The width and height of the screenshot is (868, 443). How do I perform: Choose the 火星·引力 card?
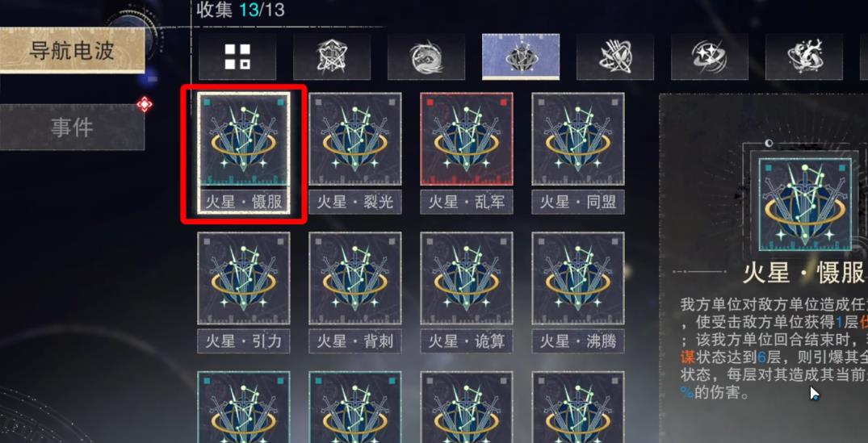[x=244, y=293]
